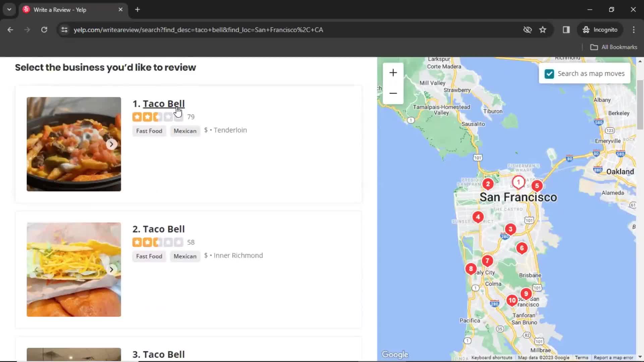Image resolution: width=644 pixels, height=362 pixels.
Task: Click the map zoom in plus button
Action: [x=393, y=72]
